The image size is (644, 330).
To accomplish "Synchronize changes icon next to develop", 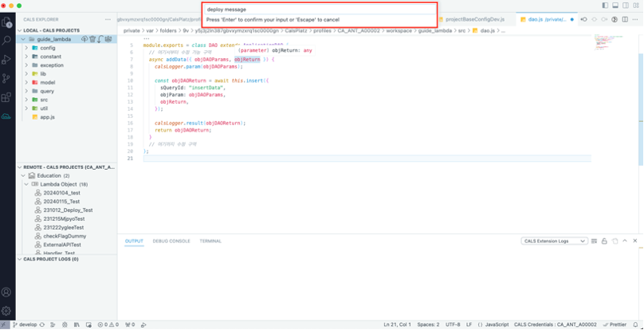I will (41, 324).
